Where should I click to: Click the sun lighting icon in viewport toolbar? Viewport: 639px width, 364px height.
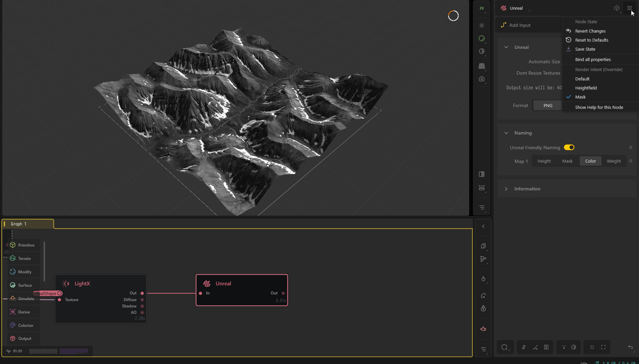click(x=482, y=25)
